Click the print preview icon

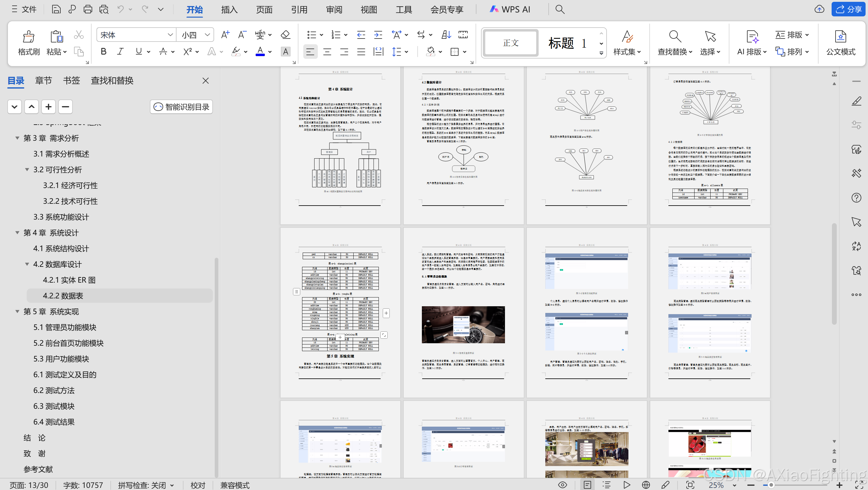point(104,9)
